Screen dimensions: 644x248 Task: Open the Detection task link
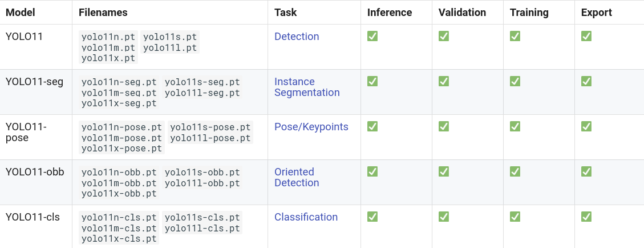coord(297,37)
